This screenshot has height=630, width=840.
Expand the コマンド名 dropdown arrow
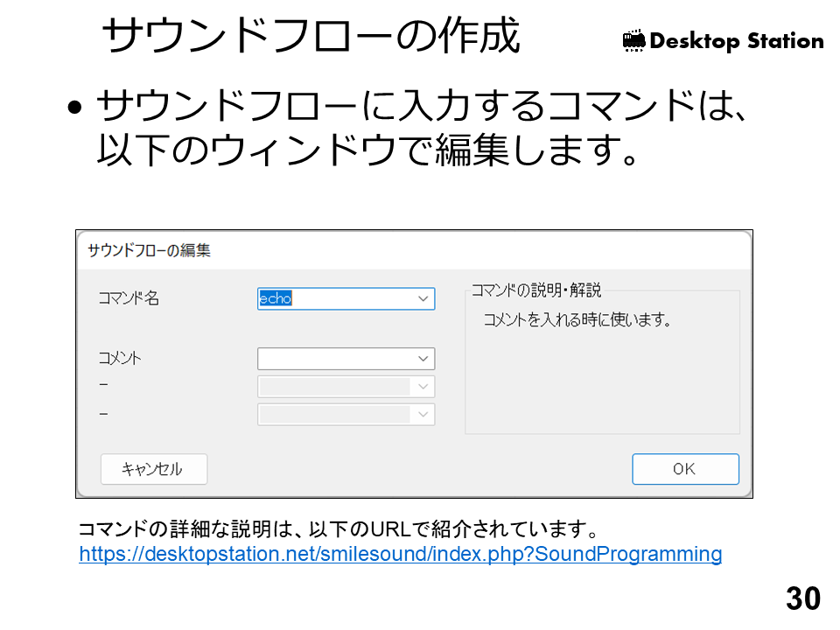click(x=423, y=299)
